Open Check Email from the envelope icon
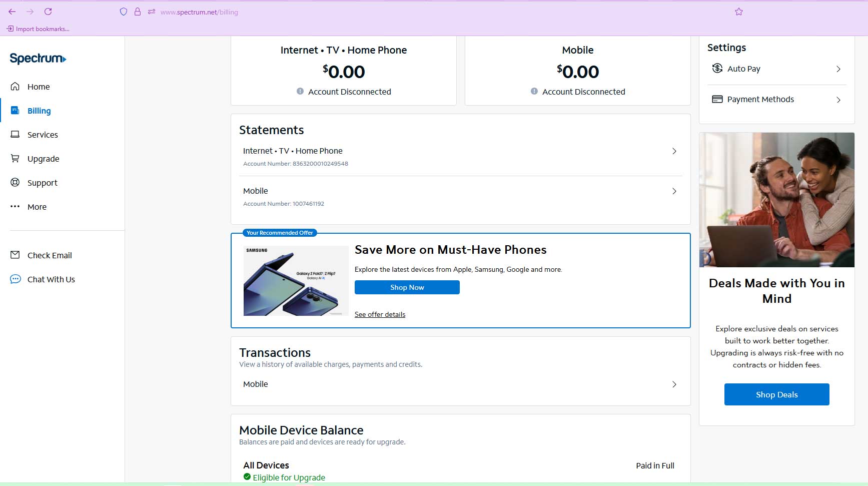Screen dimensions: 868x486 16,255
